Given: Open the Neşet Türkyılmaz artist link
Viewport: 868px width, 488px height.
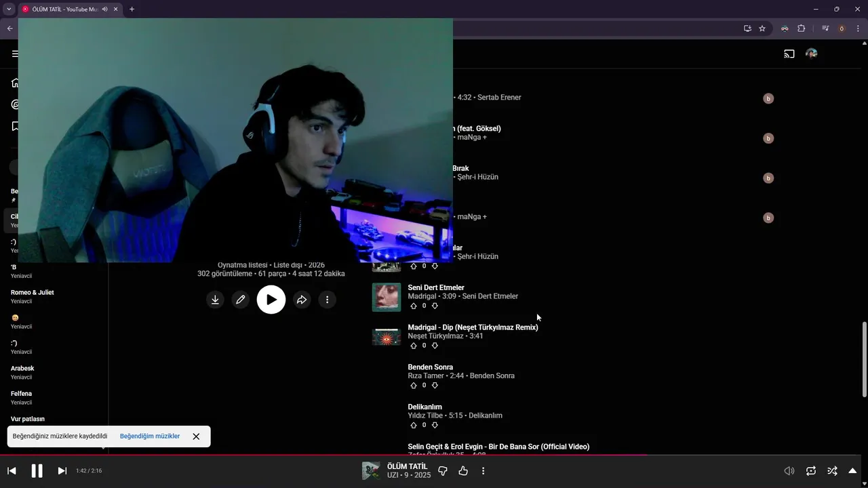Looking at the screenshot, I should point(435,336).
